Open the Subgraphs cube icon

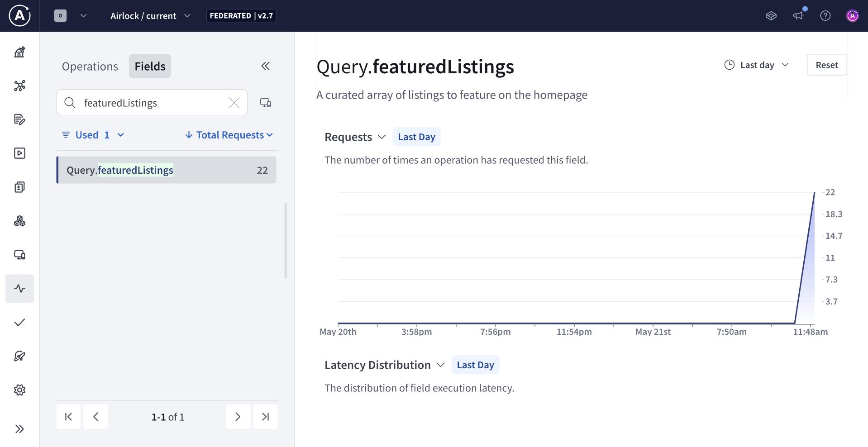click(x=19, y=221)
